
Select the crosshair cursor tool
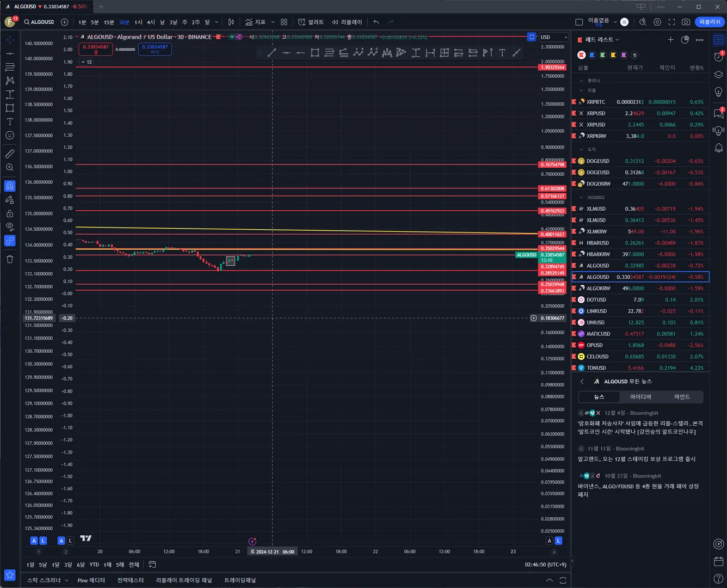tap(10, 40)
